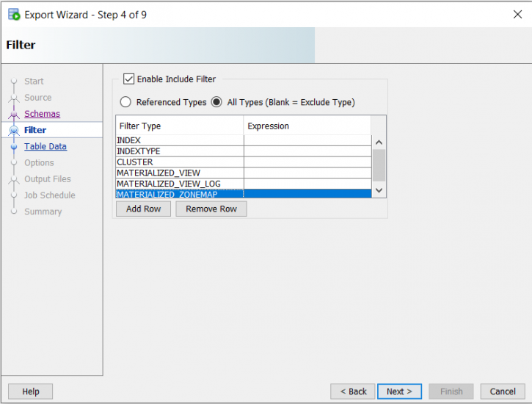This screenshot has height=404, width=532.
Task: Click the Expression cell for the INDEX row
Action: point(307,140)
